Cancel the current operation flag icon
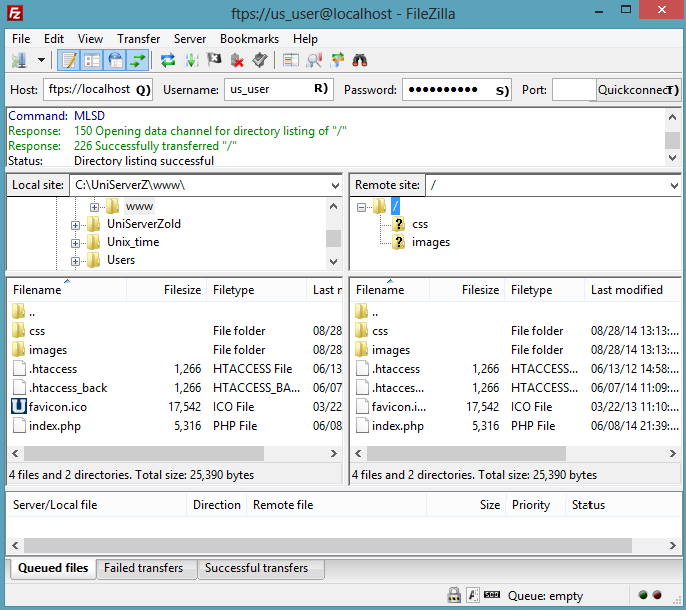686x610 pixels. [214, 60]
